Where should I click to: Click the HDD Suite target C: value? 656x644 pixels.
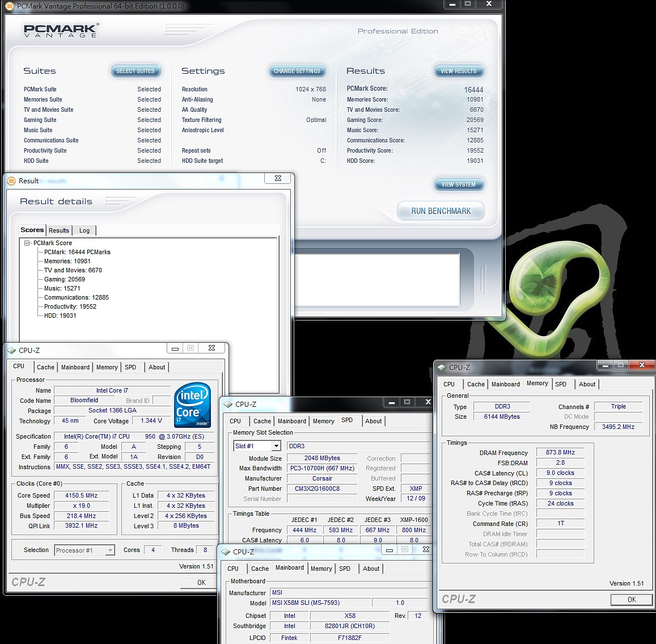(x=323, y=161)
